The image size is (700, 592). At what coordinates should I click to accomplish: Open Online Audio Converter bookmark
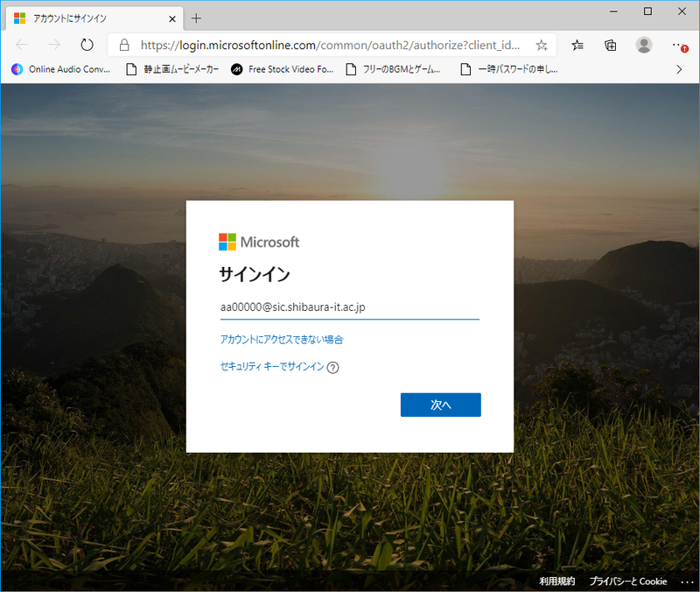(61, 69)
